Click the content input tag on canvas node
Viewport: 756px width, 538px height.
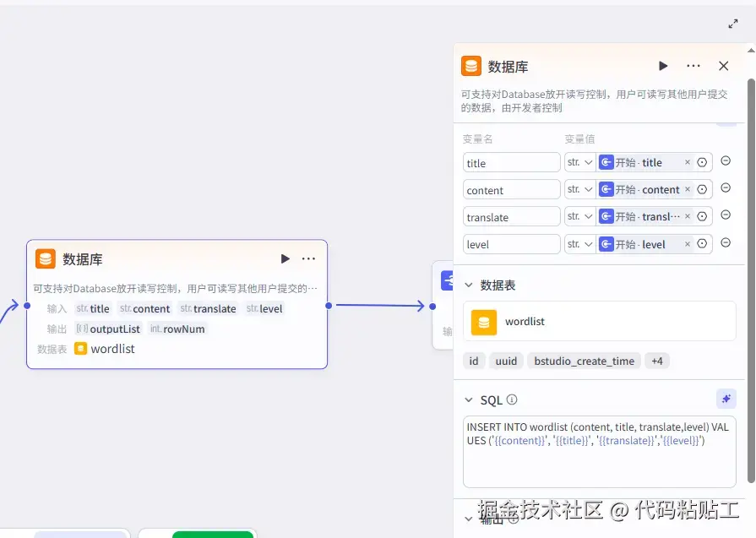(x=144, y=308)
